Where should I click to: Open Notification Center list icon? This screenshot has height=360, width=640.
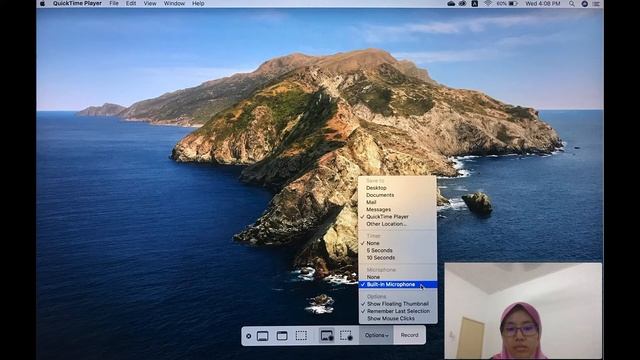coord(596,3)
